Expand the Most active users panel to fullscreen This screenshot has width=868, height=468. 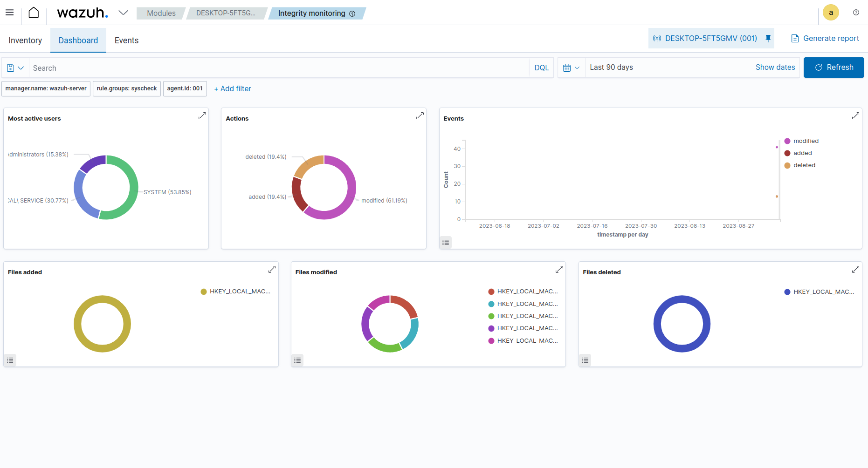202,115
